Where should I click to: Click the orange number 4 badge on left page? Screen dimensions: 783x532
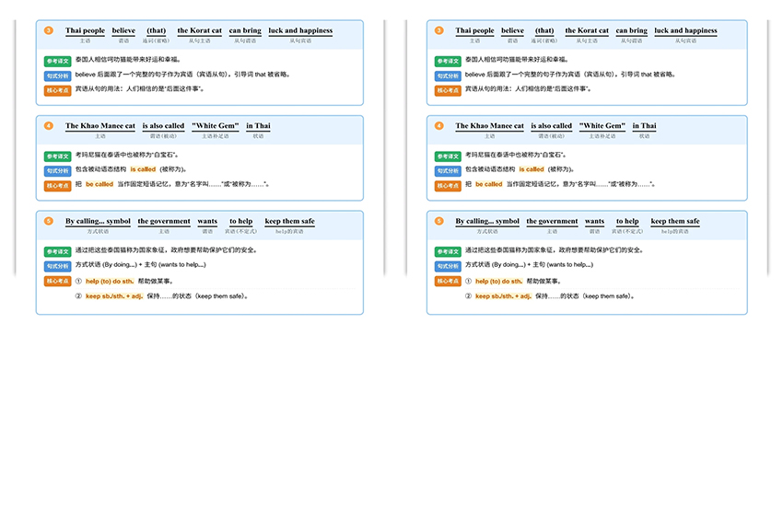pyautogui.click(x=49, y=126)
